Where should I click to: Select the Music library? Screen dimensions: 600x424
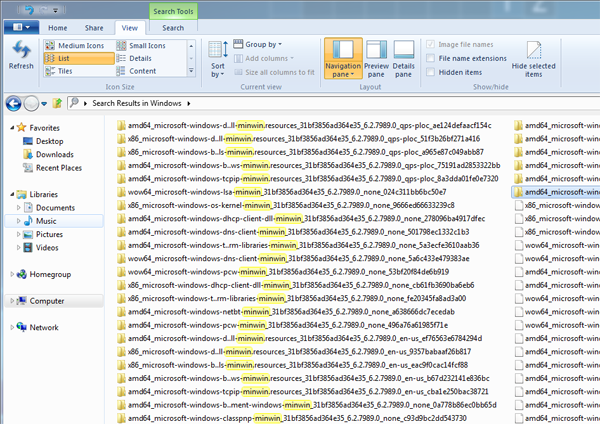(x=46, y=221)
